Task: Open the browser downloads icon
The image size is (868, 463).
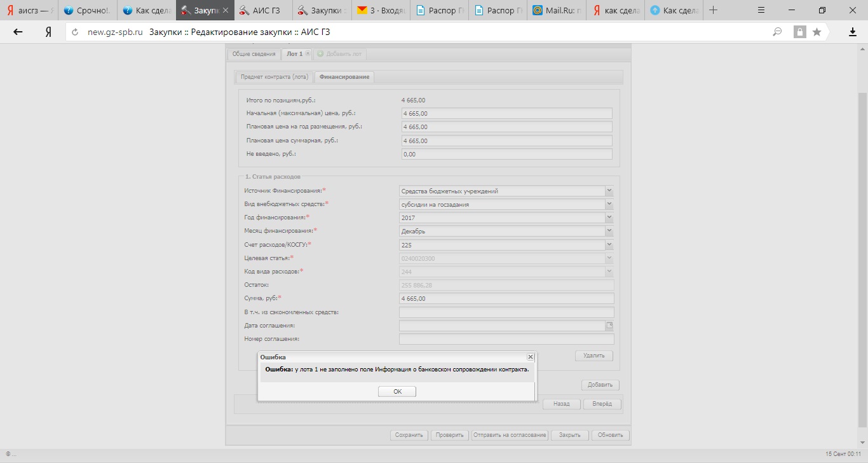Action: (x=853, y=32)
